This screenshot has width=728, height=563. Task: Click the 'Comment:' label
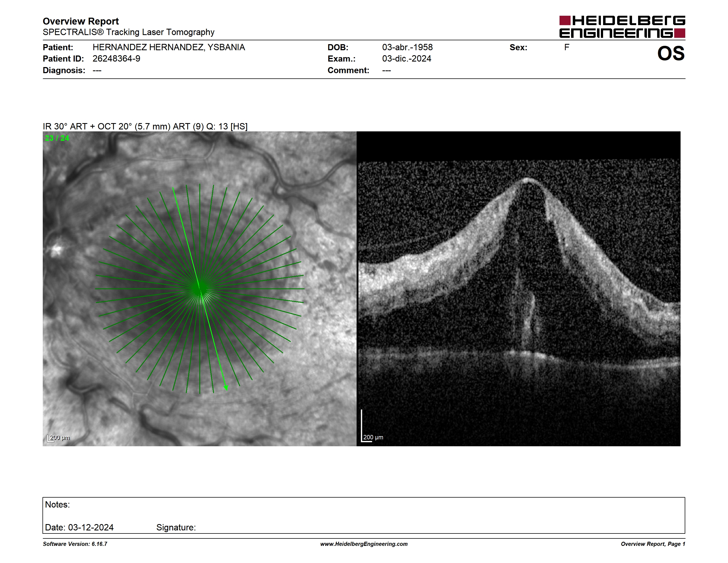(348, 70)
